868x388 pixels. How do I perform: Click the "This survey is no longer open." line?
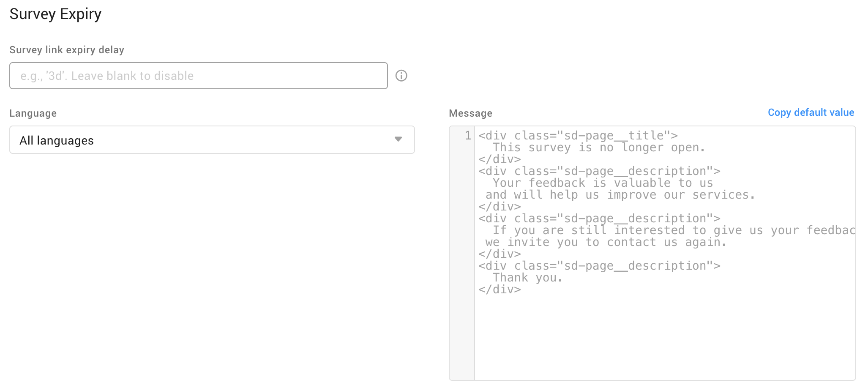coord(598,148)
